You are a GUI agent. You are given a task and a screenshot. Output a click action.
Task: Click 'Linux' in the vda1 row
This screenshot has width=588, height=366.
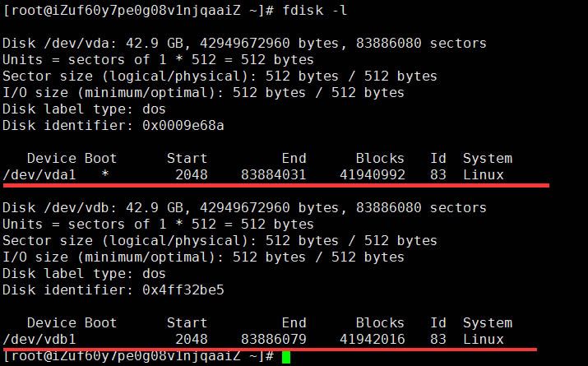click(484, 174)
